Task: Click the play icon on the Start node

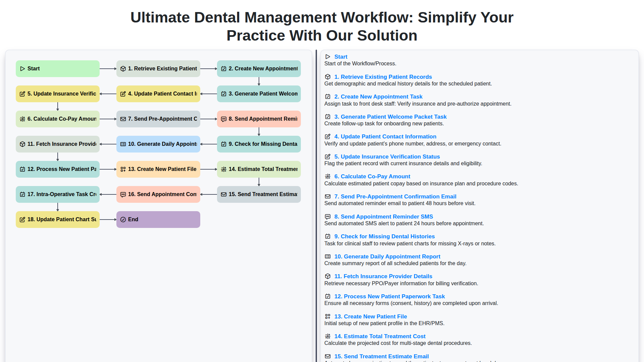Action: tap(23, 68)
